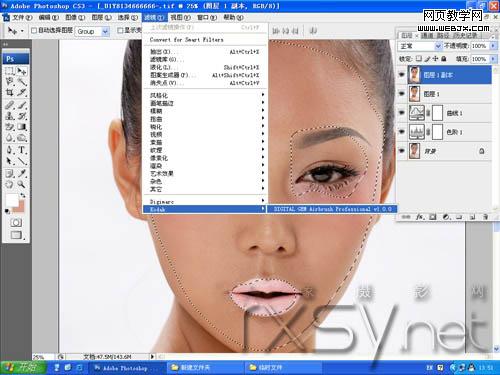500x375 pixels.
Task: Choose DIGITAL GEM Airbrush Professional filter
Action: coord(333,209)
